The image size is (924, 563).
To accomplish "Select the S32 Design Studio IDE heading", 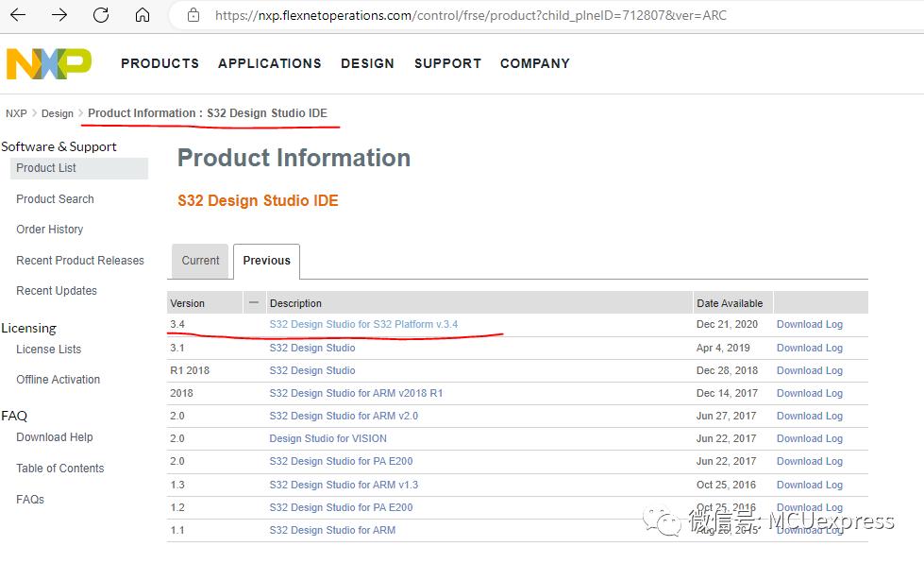I will point(258,200).
